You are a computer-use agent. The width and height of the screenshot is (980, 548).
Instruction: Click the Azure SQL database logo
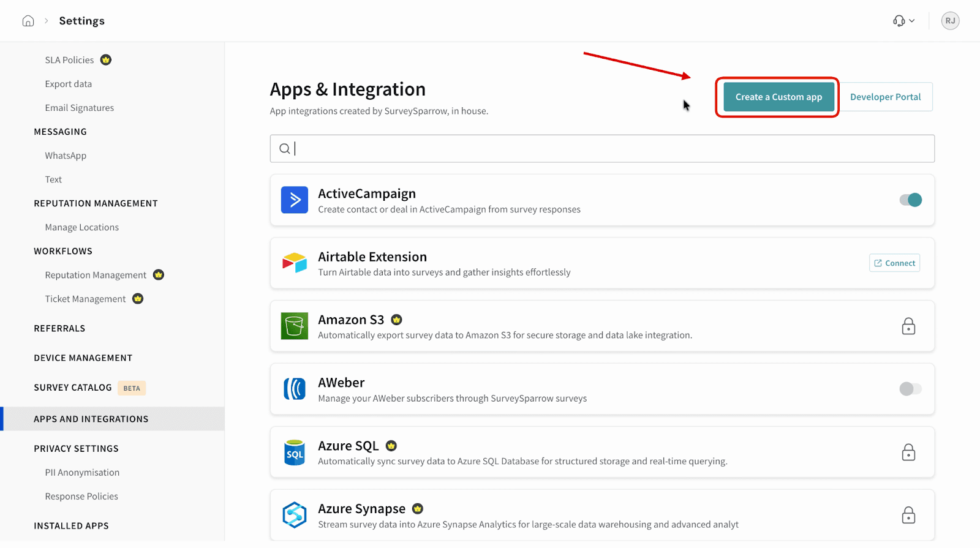295,452
